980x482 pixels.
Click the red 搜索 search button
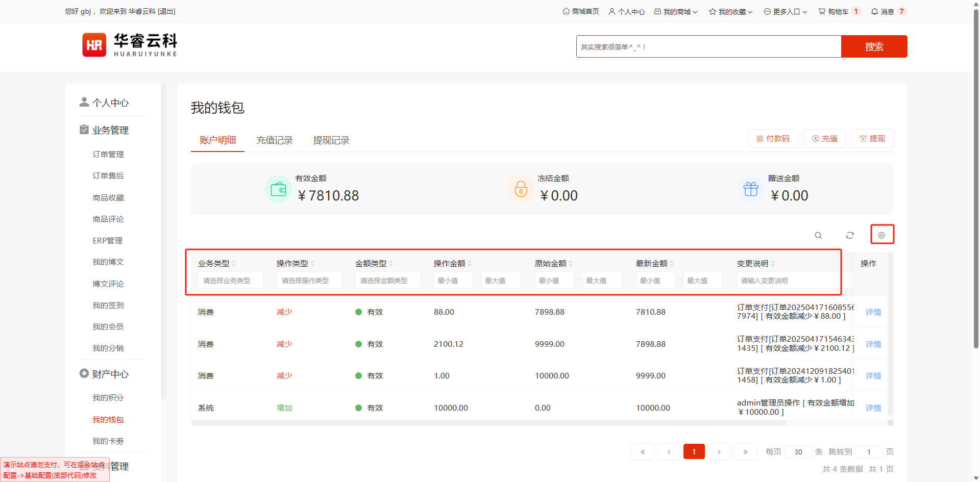point(874,46)
